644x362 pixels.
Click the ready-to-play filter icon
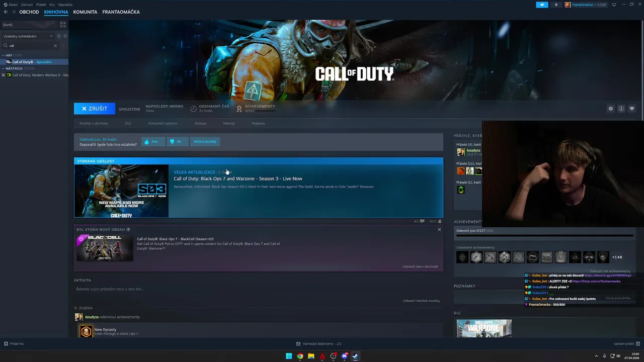click(65, 36)
